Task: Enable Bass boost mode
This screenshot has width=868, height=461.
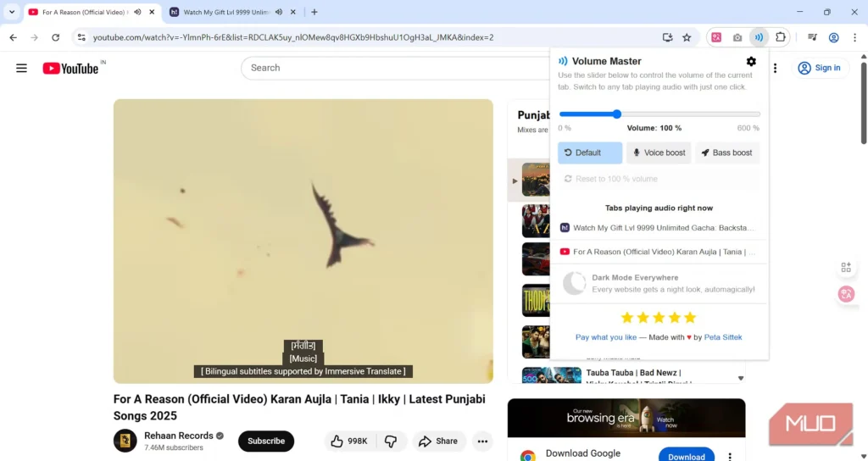Action: pyautogui.click(x=726, y=153)
